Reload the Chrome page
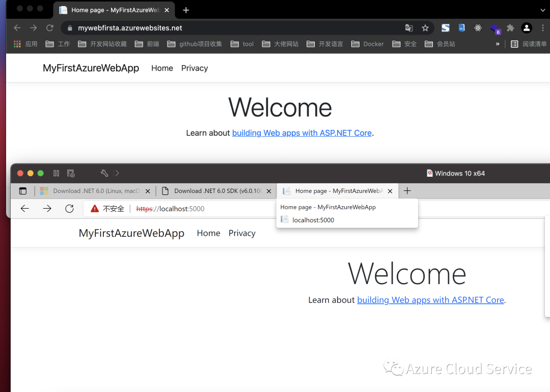550x392 pixels. pyautogui.click(x=50, y=28)
